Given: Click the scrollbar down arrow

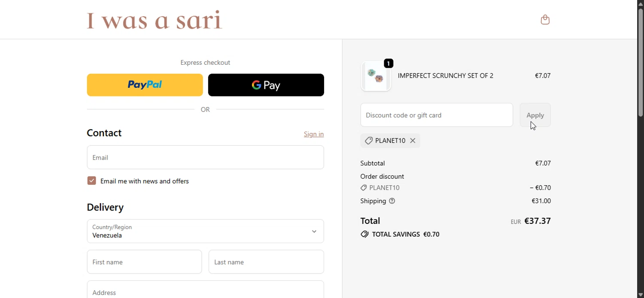Looking at the screenshot, I should click(641, 295).
